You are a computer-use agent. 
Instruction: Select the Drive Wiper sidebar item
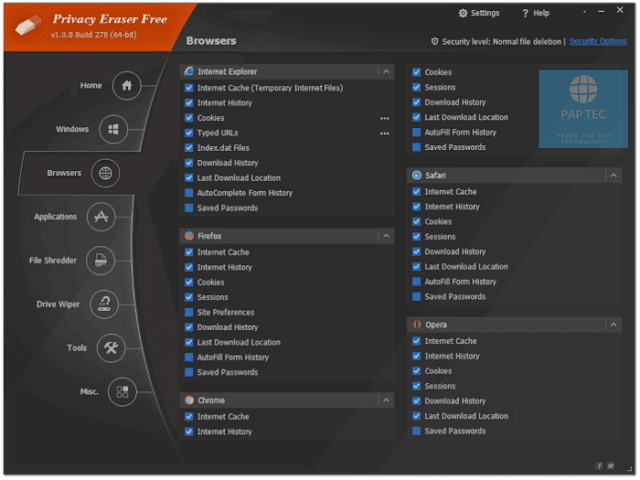[x=58, y=305]
